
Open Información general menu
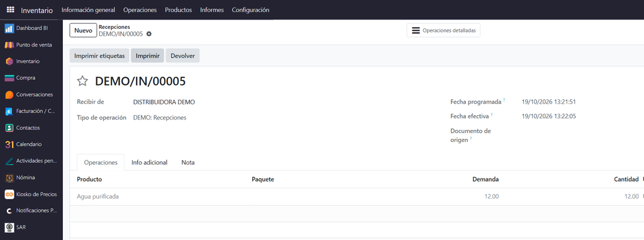[88, 10]
